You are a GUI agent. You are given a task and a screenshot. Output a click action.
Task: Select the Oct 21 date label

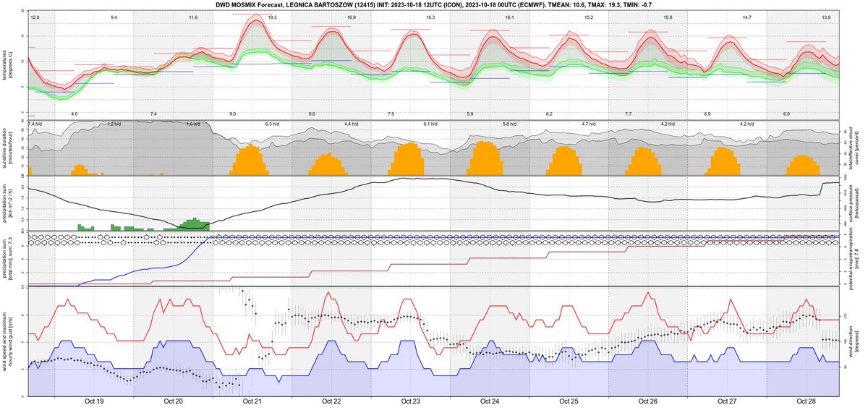[x=252, y=401]
